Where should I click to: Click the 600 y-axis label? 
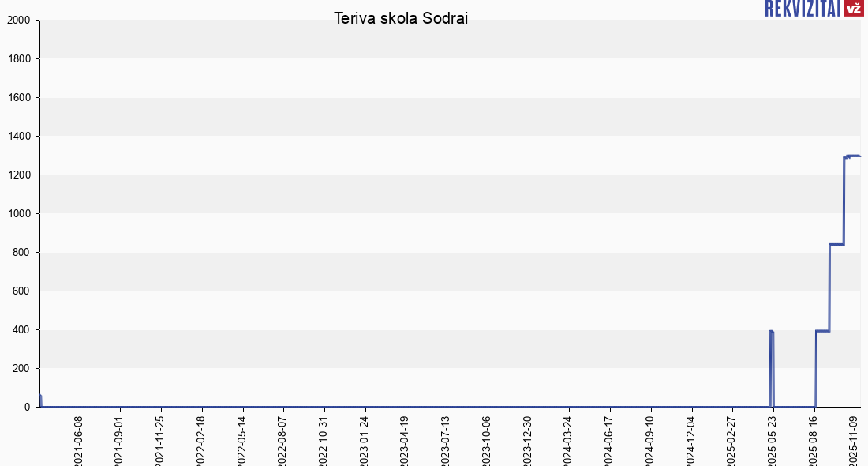[x=21, y=291]
